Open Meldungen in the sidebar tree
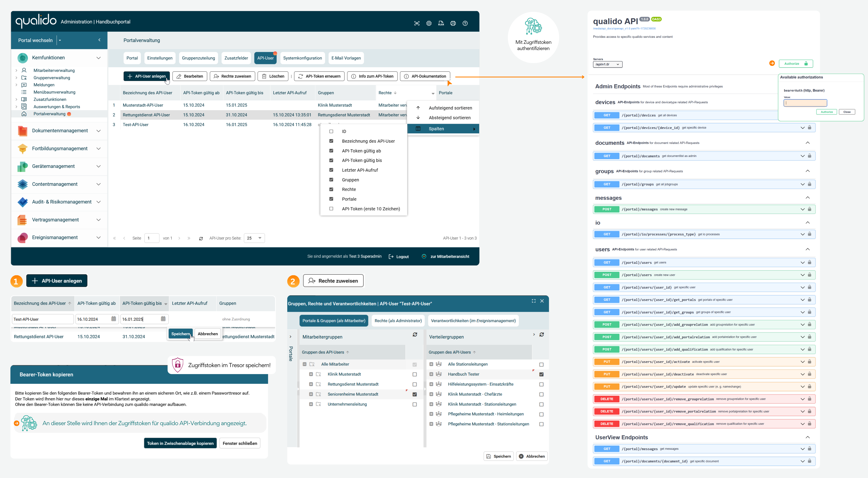This screenshot has height=478, width=868. tap(44, 85)
